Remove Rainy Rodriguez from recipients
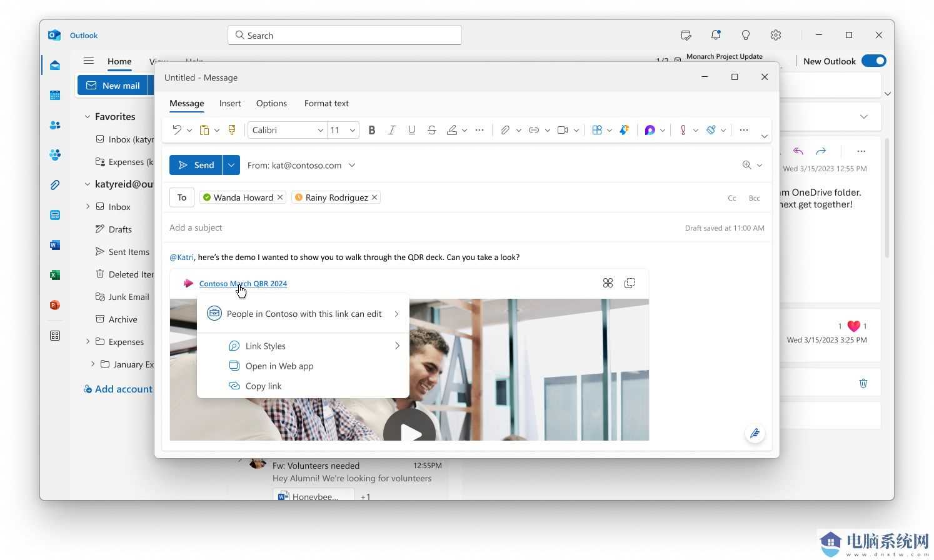The width and height of the screenshot is (934, 560). 374,197
